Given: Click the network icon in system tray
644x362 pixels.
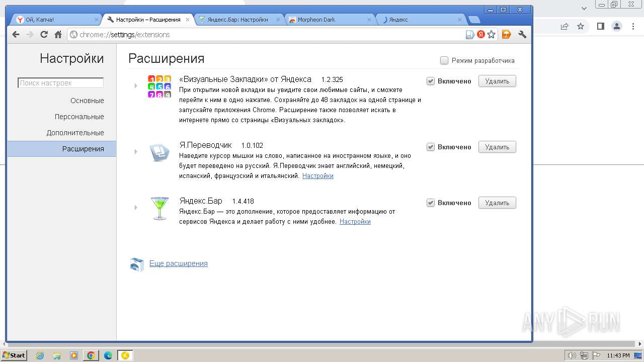Looking at the screenshot, I should [584, 355].
